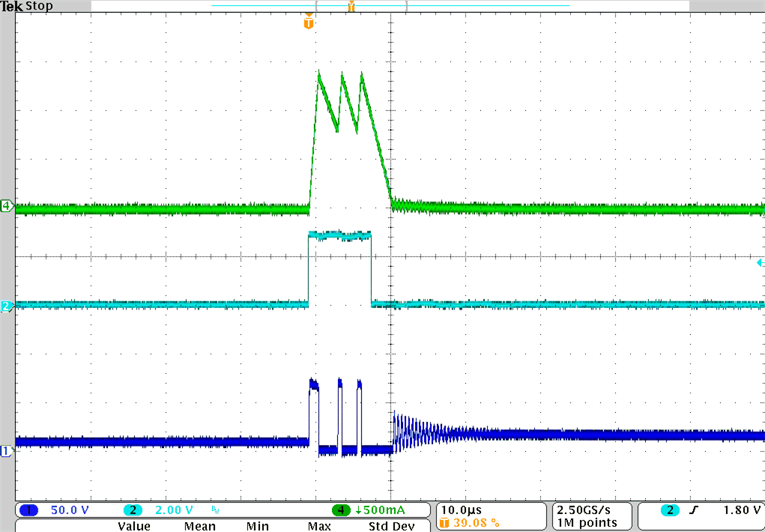Select the Channel 4 badge
Viewport: 765px width, 532px height.
tap(340, 510)
